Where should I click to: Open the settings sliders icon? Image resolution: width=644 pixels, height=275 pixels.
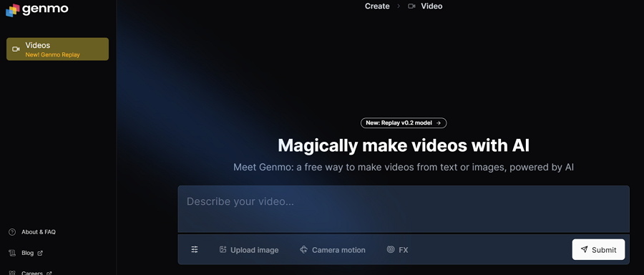click(195, 249)
